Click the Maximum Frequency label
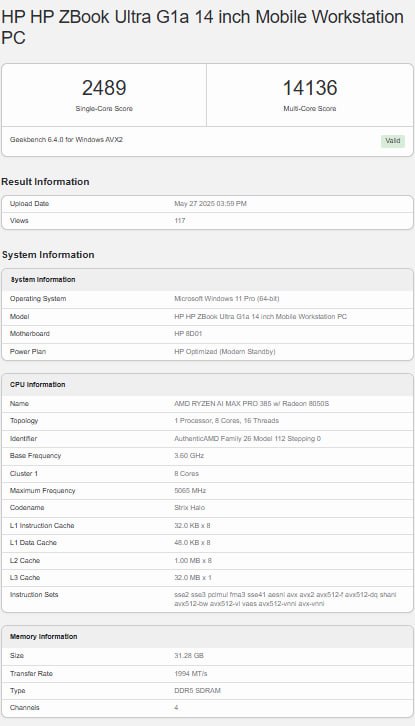Viewport: 415px width, 726px height. click(x=43, y=491)
